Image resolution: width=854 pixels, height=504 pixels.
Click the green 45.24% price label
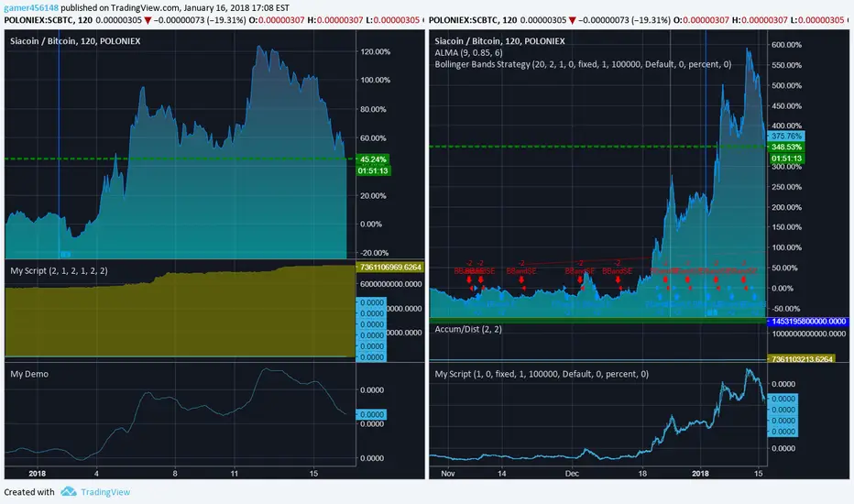click(x=373, y=159)
